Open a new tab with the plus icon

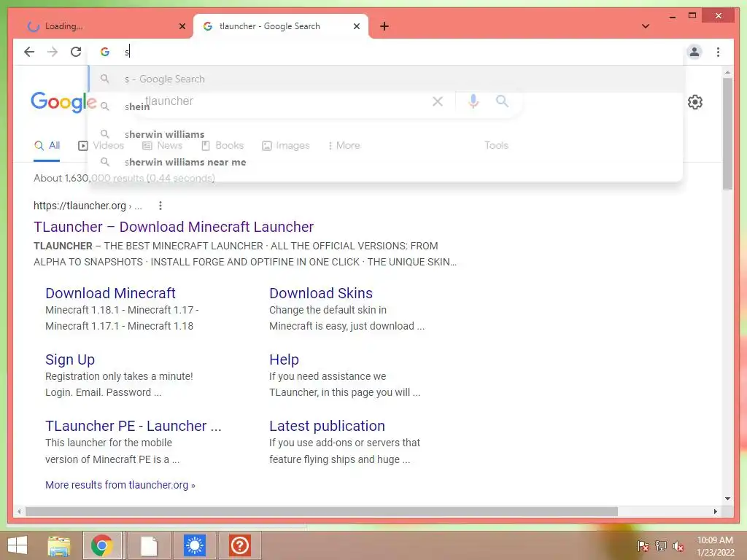[384, 26]
